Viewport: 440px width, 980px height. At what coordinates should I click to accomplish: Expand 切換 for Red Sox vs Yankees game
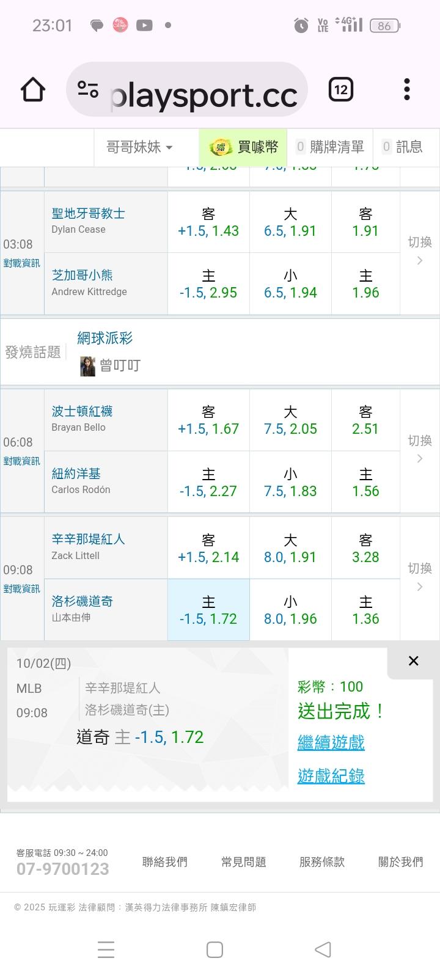coord(419,449)
